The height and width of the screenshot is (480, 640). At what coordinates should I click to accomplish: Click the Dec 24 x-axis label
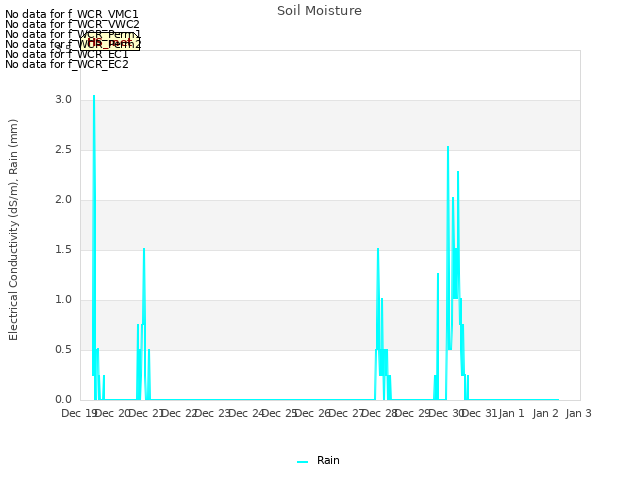coord(246,413)
